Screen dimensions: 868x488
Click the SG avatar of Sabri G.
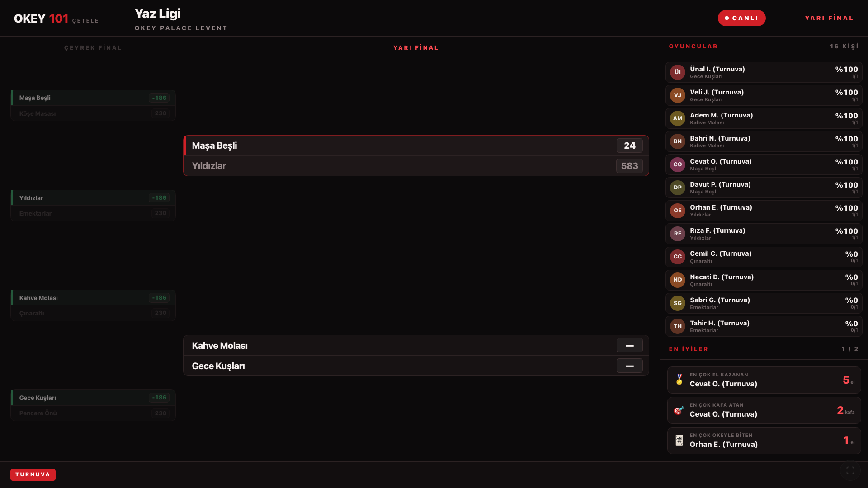pos(677,303)
